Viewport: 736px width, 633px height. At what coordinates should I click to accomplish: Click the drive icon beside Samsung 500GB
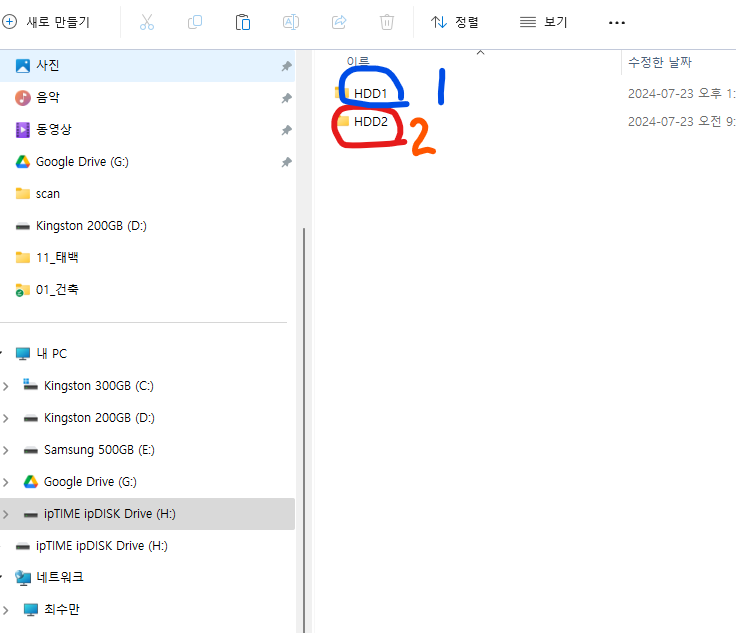(31, 450)
